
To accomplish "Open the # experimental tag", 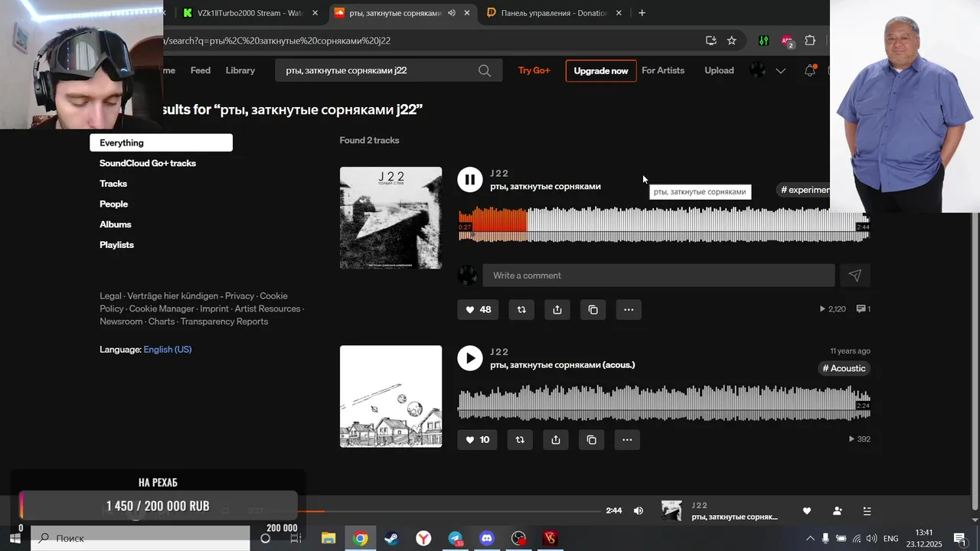I will tap(803, 190).
